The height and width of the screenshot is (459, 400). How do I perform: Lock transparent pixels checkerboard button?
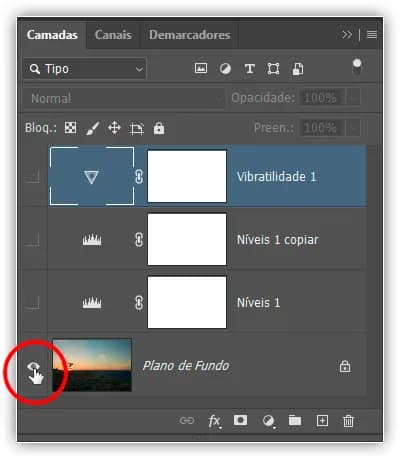point(70,128)
